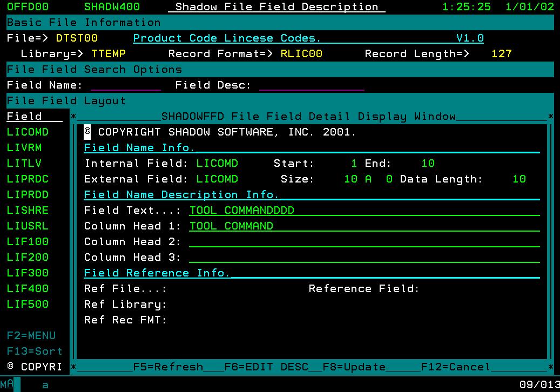Screen dimensions: 560x392
Task: Click the Field Name search input
Action: [126, 85]
